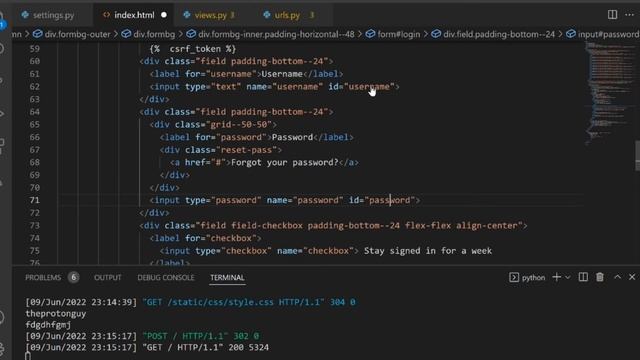
Task: Click 'theprotonguy' in terminal output
Action: [x=56, y=314]
